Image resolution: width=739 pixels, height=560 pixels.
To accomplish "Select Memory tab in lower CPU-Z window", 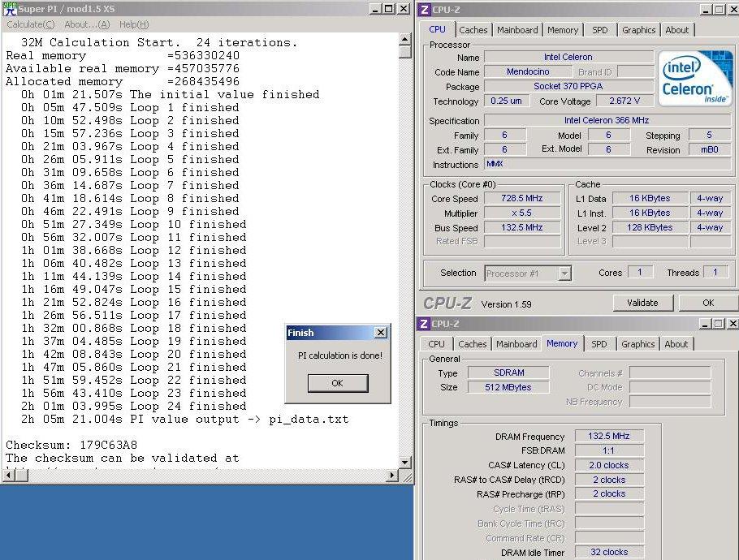I will (562, 343).
